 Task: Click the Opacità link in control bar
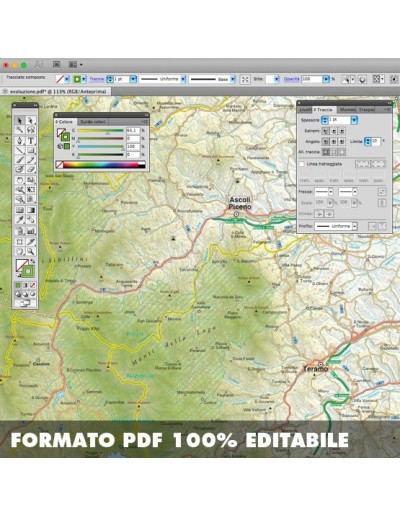point(291,79)
